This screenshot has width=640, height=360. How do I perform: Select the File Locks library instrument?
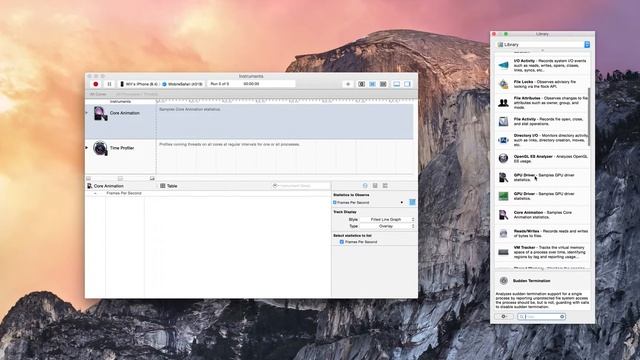click(542, 84)
